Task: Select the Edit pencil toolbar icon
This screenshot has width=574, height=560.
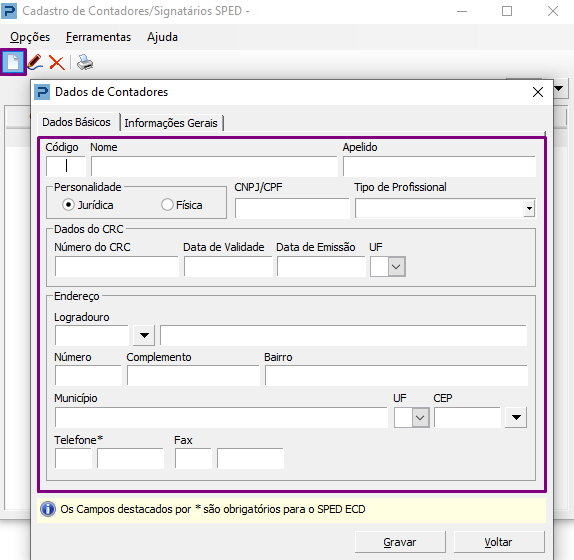Action: (35, 63)
